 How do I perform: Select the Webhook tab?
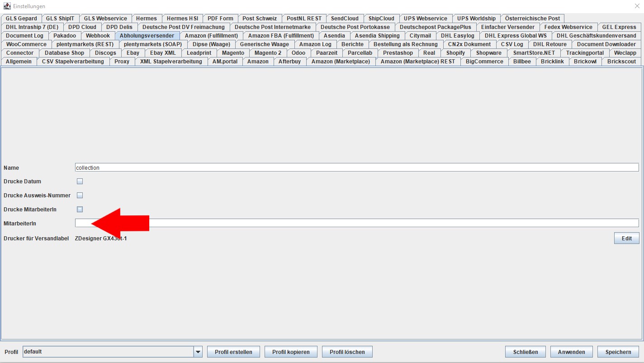click(x=98, y=36)
